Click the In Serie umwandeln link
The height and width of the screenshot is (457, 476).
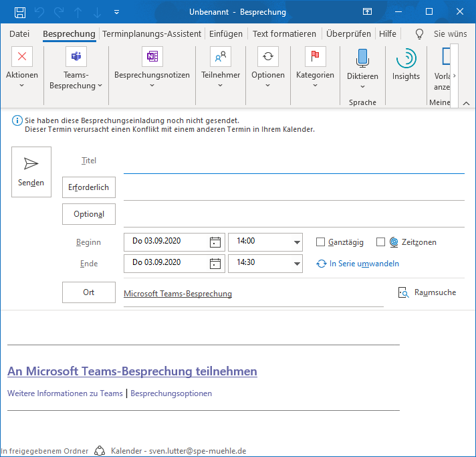364,264
